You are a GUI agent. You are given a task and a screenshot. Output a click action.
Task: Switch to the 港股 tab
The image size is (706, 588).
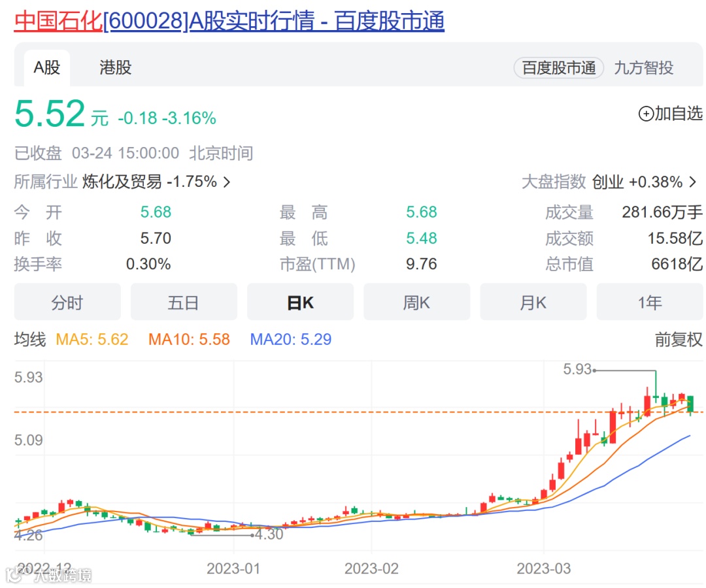point(115,68)
